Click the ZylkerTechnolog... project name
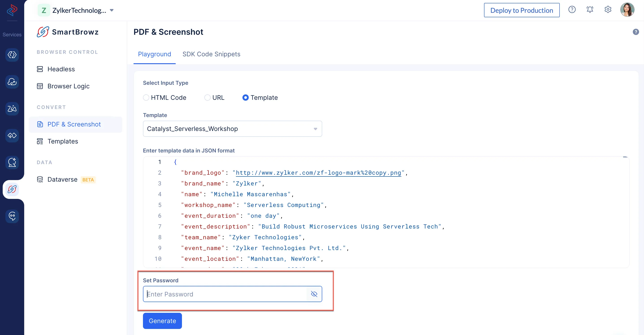 (x=79, y=10)
